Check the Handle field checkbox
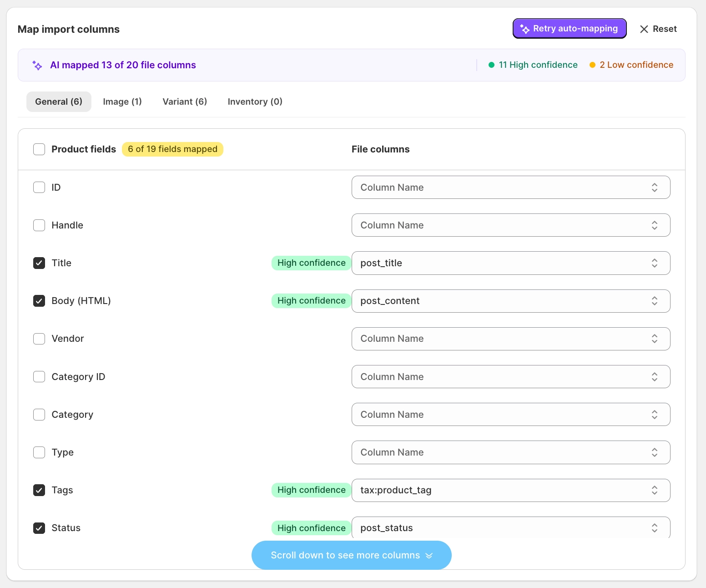706x588 pixels. tap(39, 225)
